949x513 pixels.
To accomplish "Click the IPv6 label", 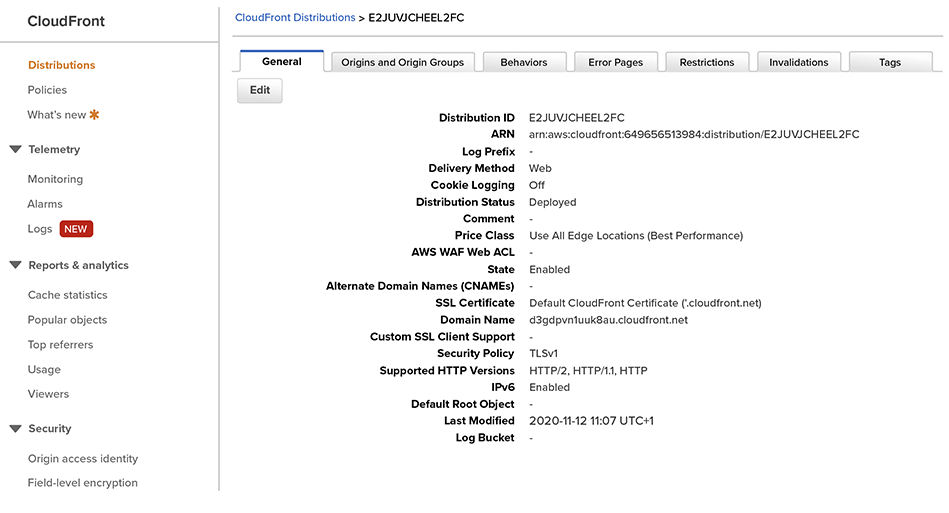I will tap(503, 387).
